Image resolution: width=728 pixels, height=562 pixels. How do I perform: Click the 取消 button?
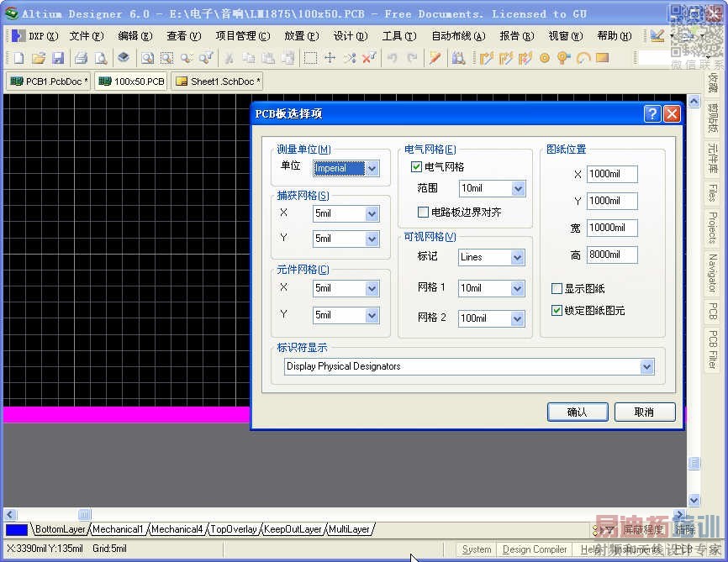pyautogui.click(x=644, y=412)
